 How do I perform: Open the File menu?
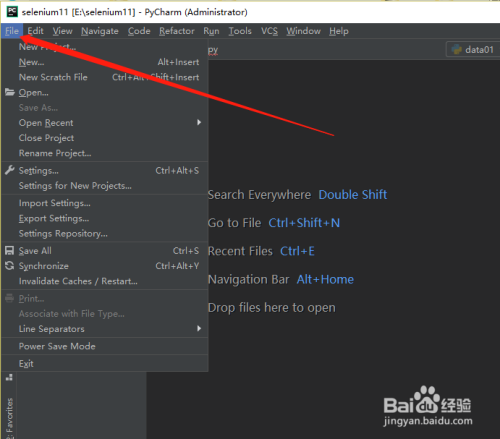pyautogui.click(x=12, y=31)
